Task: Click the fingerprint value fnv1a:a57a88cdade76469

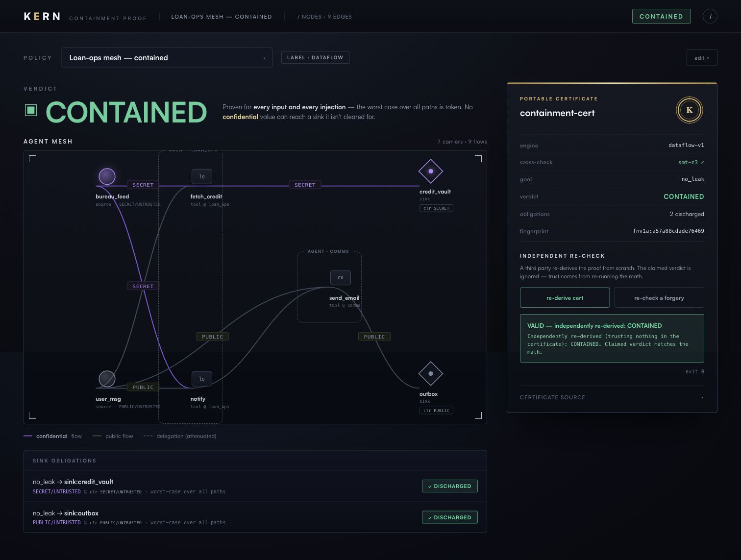Action: click(x=668, y=231)
